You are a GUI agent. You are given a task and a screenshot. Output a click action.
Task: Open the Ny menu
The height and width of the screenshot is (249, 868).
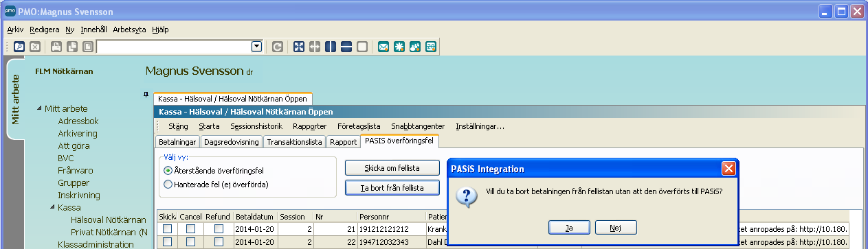70,29
